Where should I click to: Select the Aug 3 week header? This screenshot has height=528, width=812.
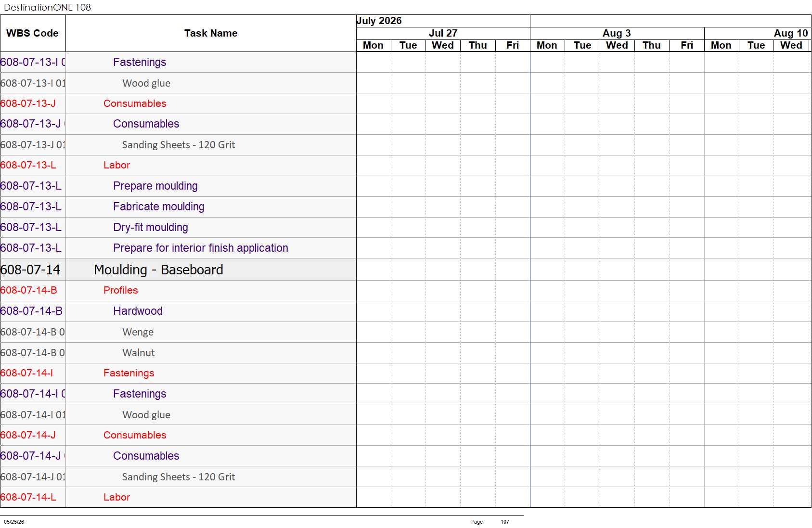pos(617,33)
